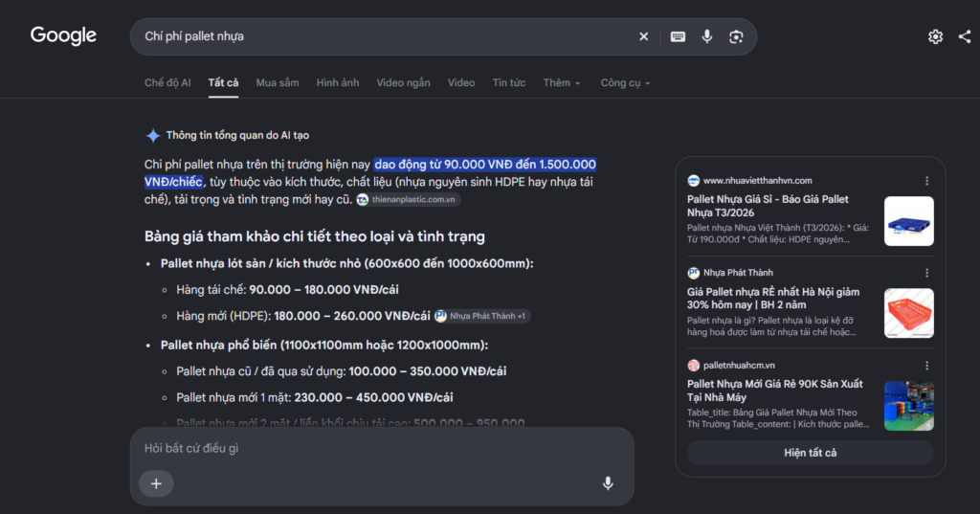This screenshot has width=980, height=514.
Task: Click the 100.000 – 350.000 VNĐ/cái price
Action: (x=428, y=371)
